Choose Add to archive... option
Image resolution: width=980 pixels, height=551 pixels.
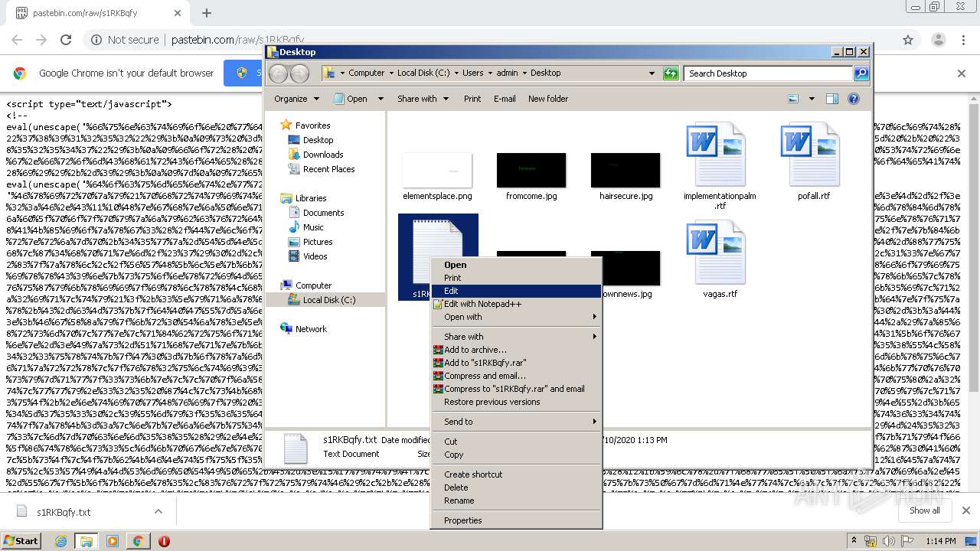click(x=516, y=350)
